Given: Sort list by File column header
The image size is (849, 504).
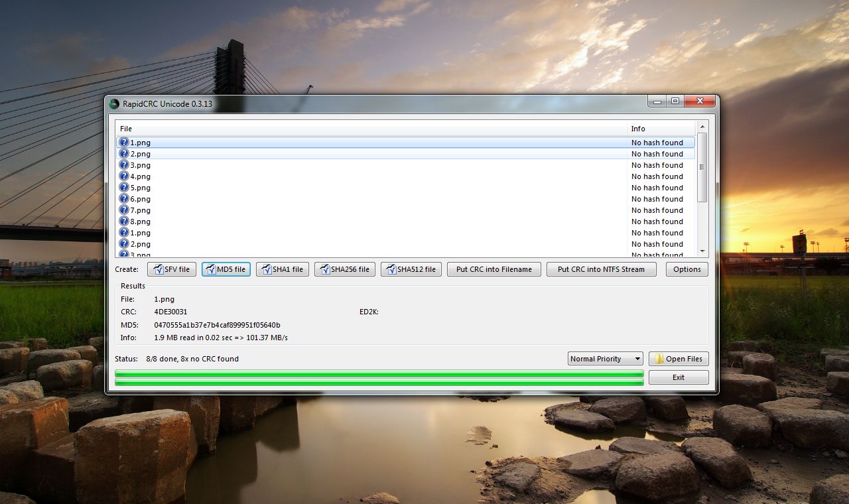Looking at the screenshot, I should pos(371,129).
